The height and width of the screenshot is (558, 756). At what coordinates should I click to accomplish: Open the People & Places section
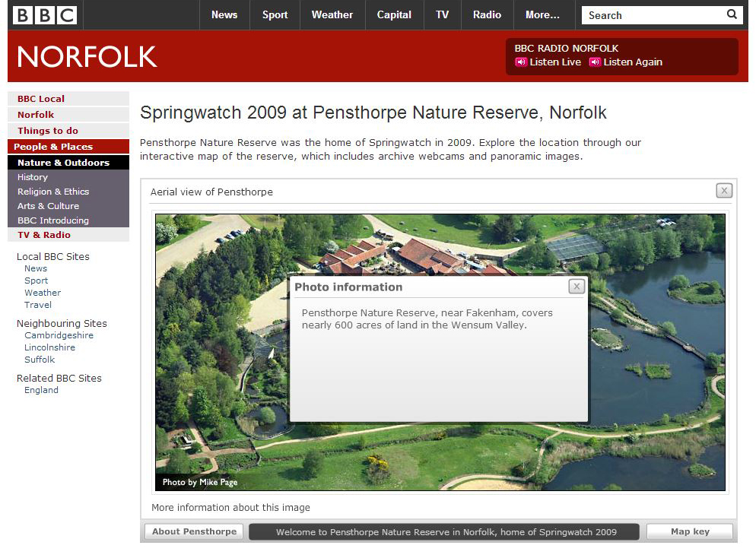click(53, 147)
